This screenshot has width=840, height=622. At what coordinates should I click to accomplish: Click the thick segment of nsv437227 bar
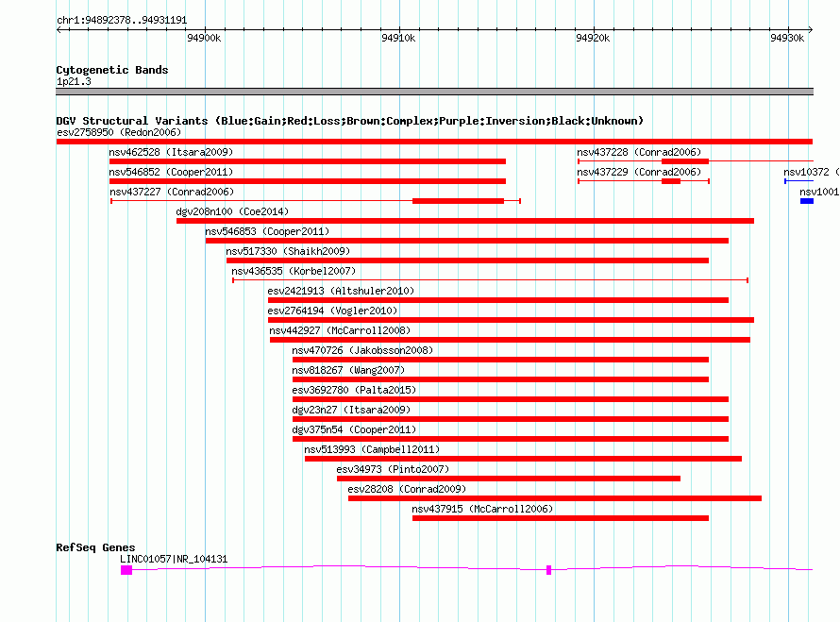coord(458,201)
